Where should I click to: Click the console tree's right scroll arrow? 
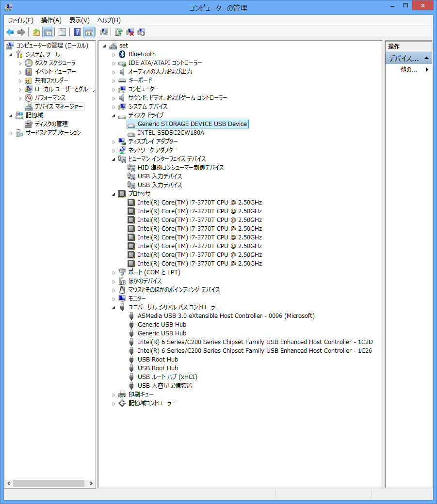click(91, 483)
